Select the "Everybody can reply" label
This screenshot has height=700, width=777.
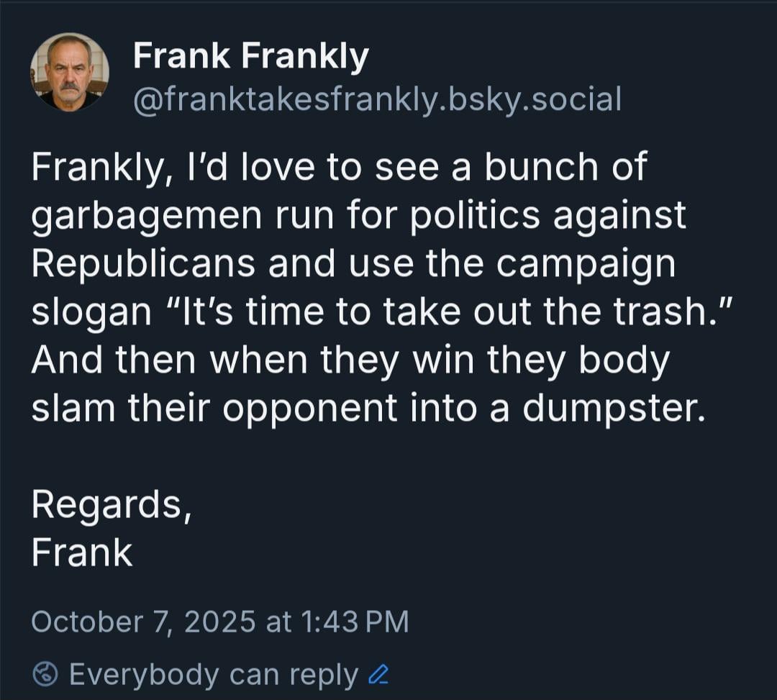[214, 674]
